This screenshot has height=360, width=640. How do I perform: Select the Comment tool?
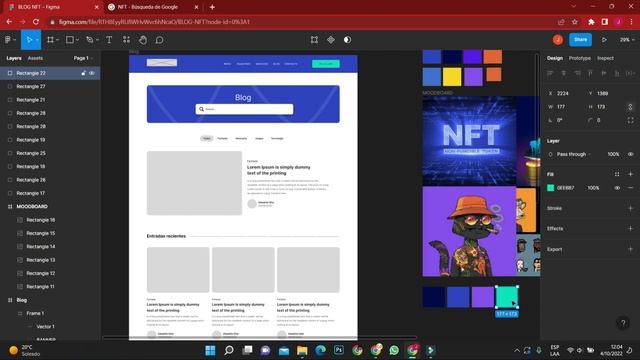pyautogui.click(x=160, y=40)
